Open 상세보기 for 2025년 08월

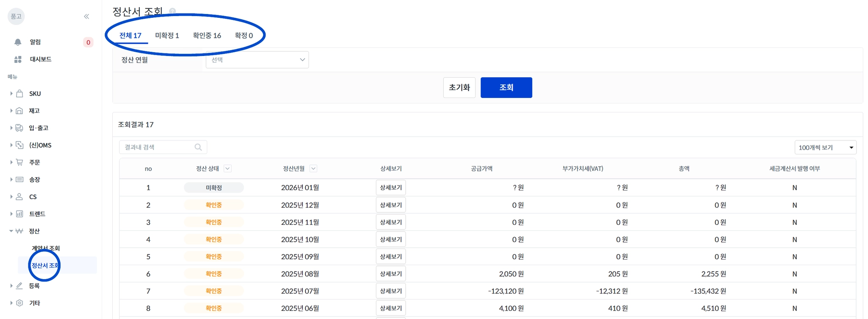tap(391, 274)
